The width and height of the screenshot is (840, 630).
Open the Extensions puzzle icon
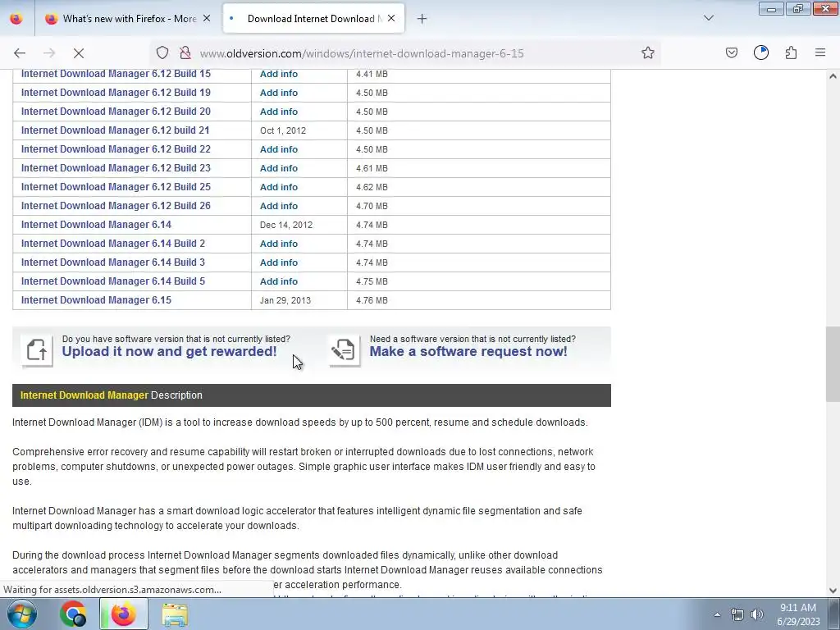click(x=791, y=53)
